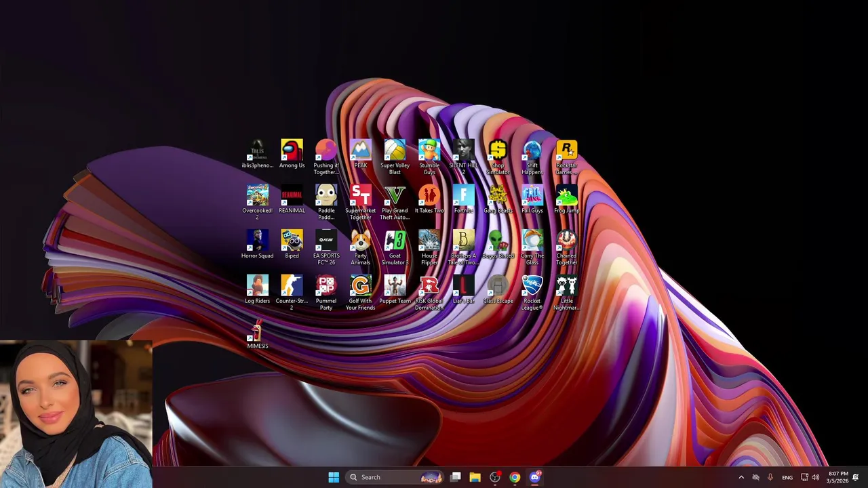Select the Pushing it! Together shortcut
Image resolution: width=868 pixels, height=488 pixels.
pyautogui.click(x=326, y=157)
